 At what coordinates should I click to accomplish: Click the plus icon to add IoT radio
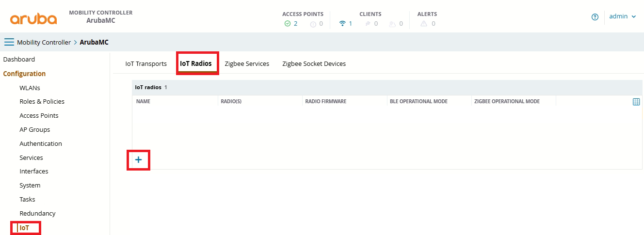[x=138, y=160]
